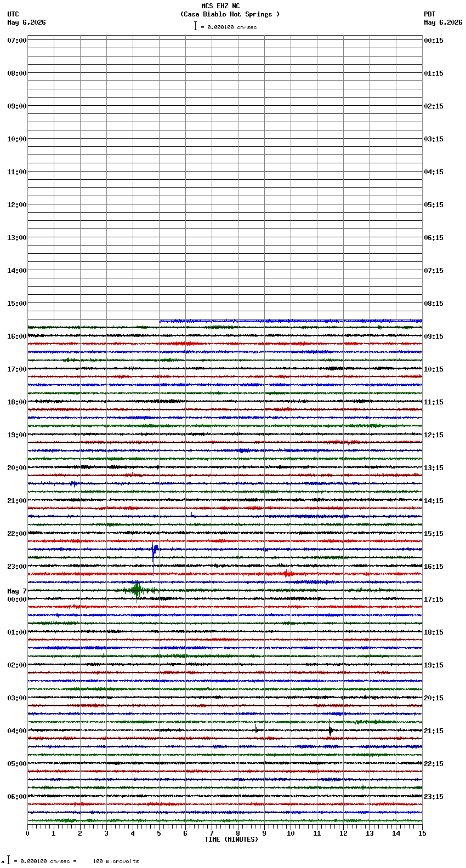Click the larger black spike on the 04:00 trace

point(330,729)
